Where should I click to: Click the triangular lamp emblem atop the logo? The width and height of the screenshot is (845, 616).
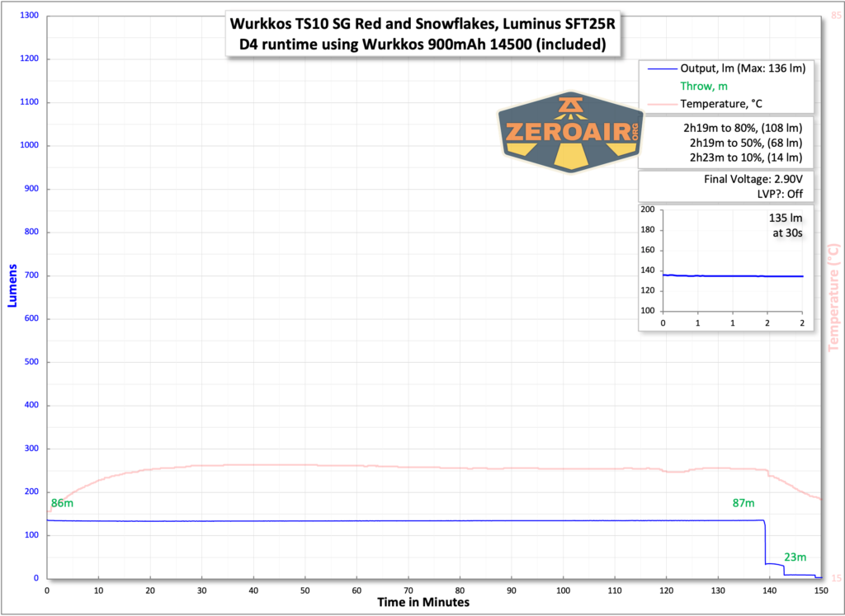[x=570, y=105]
